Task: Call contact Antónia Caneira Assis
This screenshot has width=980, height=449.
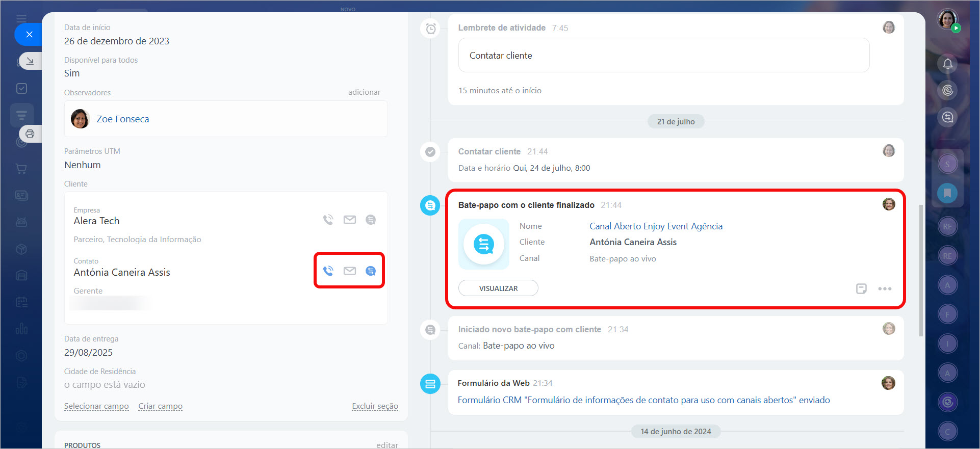Action: pyautogui.click(x=328, y=271)
